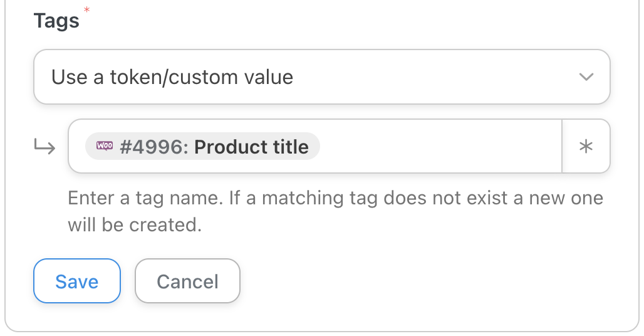Click the left padding of the tag input
This screenshot has height=336, width=644.
pos(76,147)
